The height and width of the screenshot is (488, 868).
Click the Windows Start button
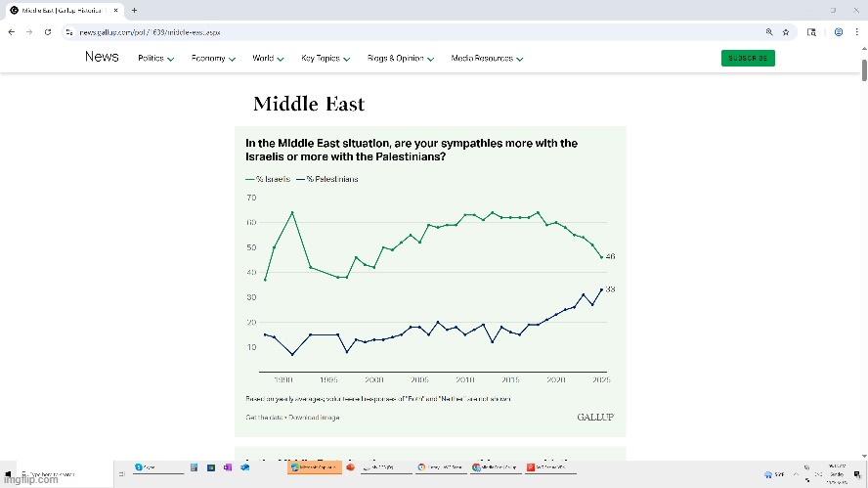click(8, 474)
